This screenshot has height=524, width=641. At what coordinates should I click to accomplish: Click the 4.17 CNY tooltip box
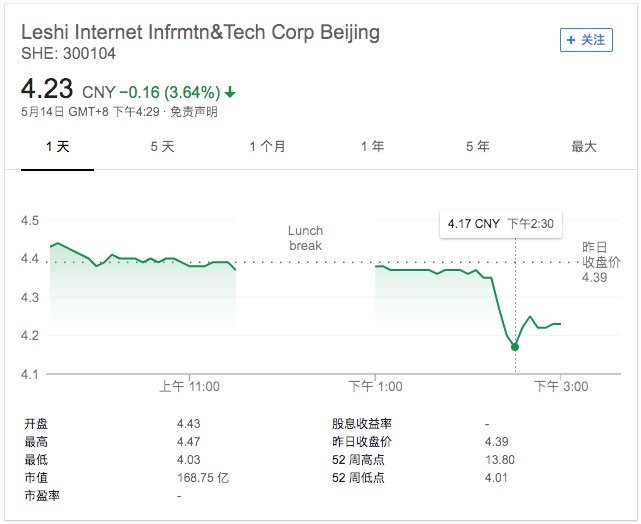(x=501, y=224)
